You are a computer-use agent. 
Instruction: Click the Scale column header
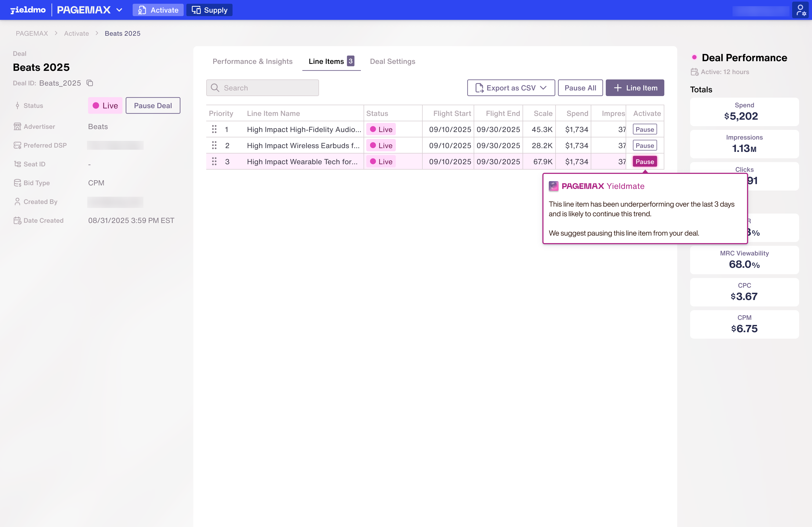pos(543,114)
